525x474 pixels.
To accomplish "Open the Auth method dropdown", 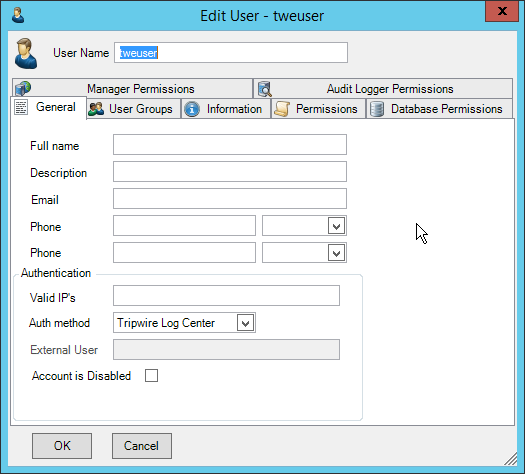I will click(x=245, y=323).
